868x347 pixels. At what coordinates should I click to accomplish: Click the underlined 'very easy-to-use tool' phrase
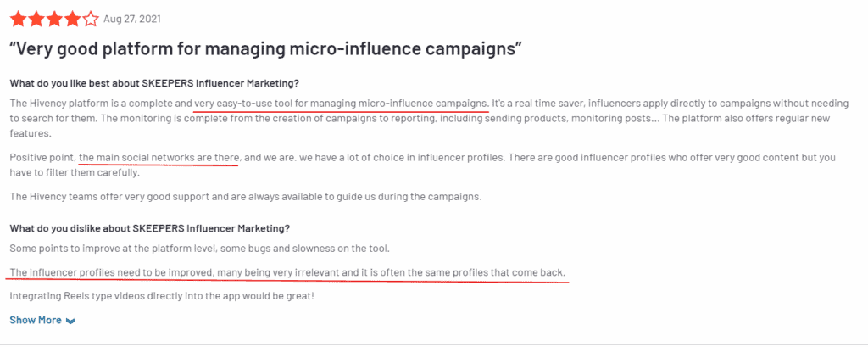(x=342, y=104)
